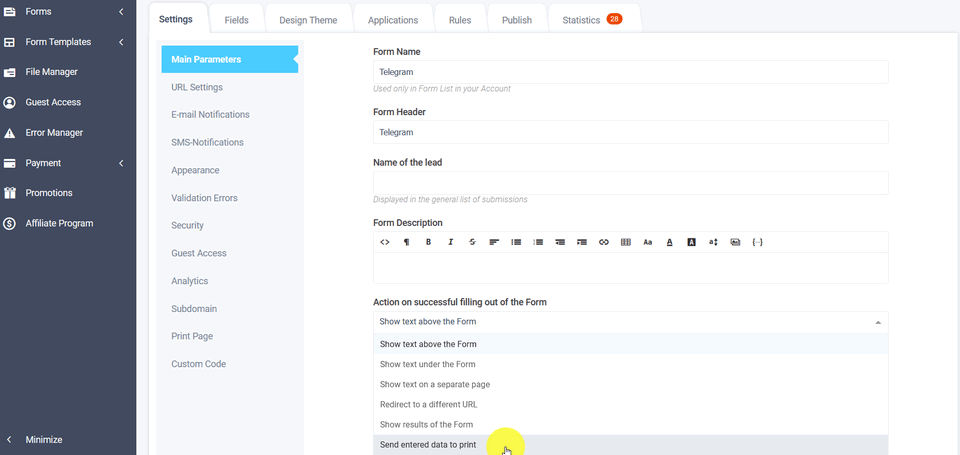Open HTML code view in editor
Viewport: 960px width, 455px height.
(x=385, y=242)
